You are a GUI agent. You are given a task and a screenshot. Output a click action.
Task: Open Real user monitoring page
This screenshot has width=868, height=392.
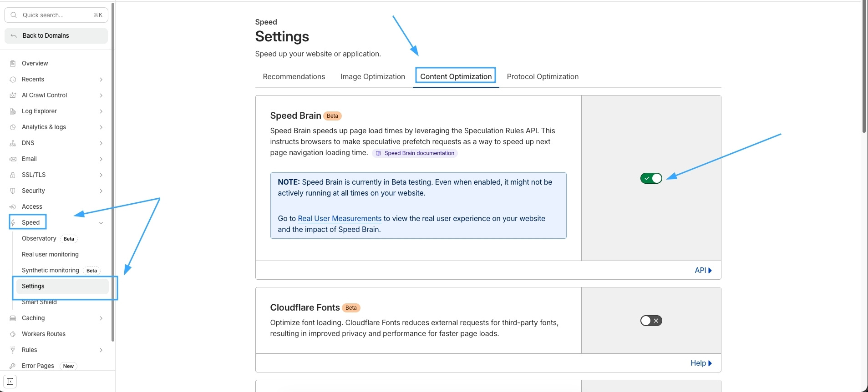(x=50, y=255)
